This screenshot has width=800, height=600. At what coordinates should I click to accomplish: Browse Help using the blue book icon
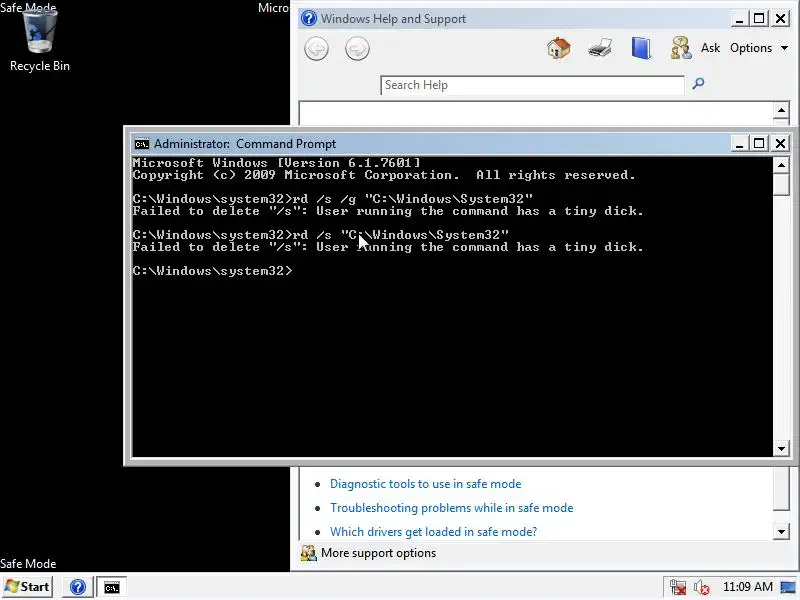point(641,48)
